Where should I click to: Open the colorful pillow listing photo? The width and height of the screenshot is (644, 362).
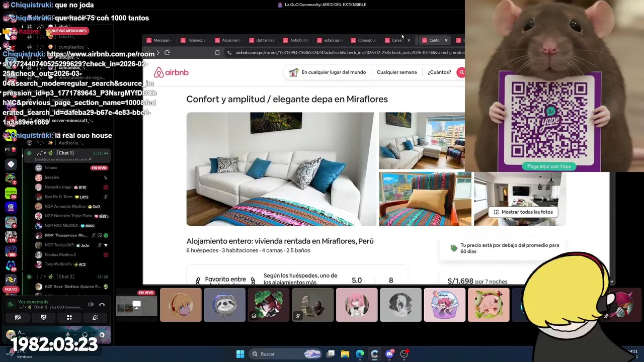[425, 199]
